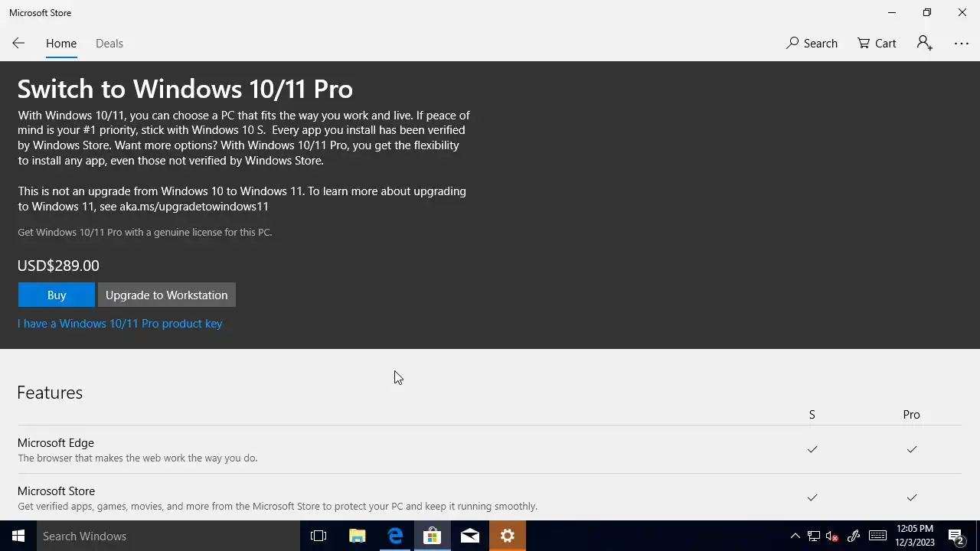Click the Microsoft Store S column checkmark
The image size is (980, 551).
812,497
